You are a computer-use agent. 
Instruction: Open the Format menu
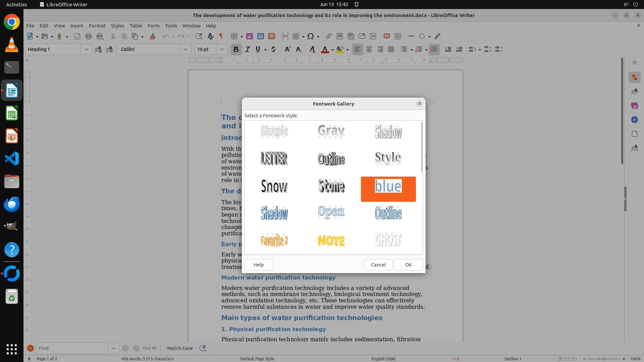point(97,26)
